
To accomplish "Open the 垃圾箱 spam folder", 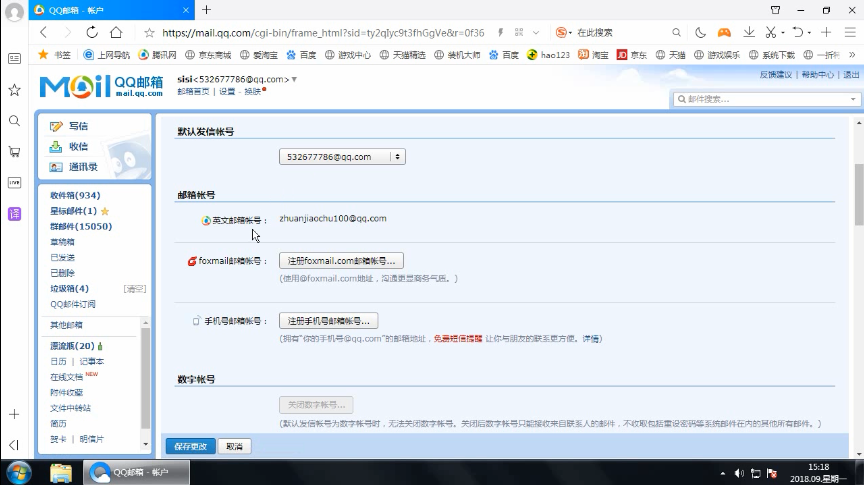I will [x=69, y=289].
